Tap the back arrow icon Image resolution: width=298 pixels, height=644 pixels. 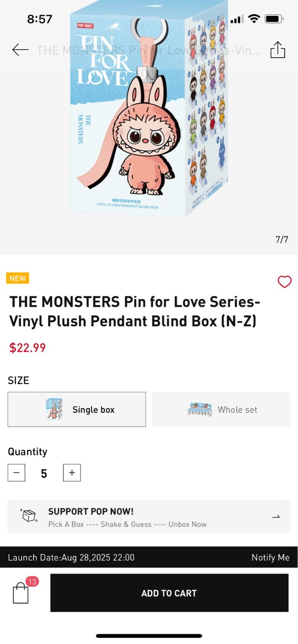[x=20, y=50]
